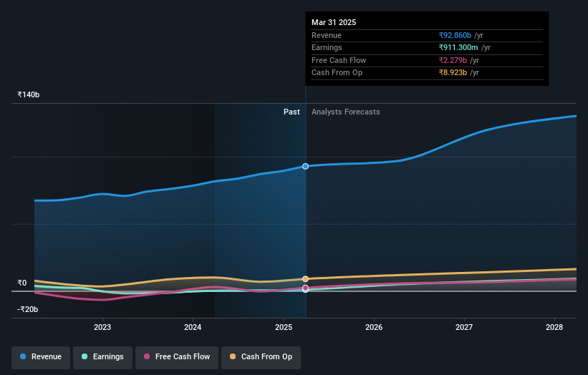Click the Mar 31 2025 tooltip date
The height and width of the screenshot is (375, 588).
(x=334, y=22)
